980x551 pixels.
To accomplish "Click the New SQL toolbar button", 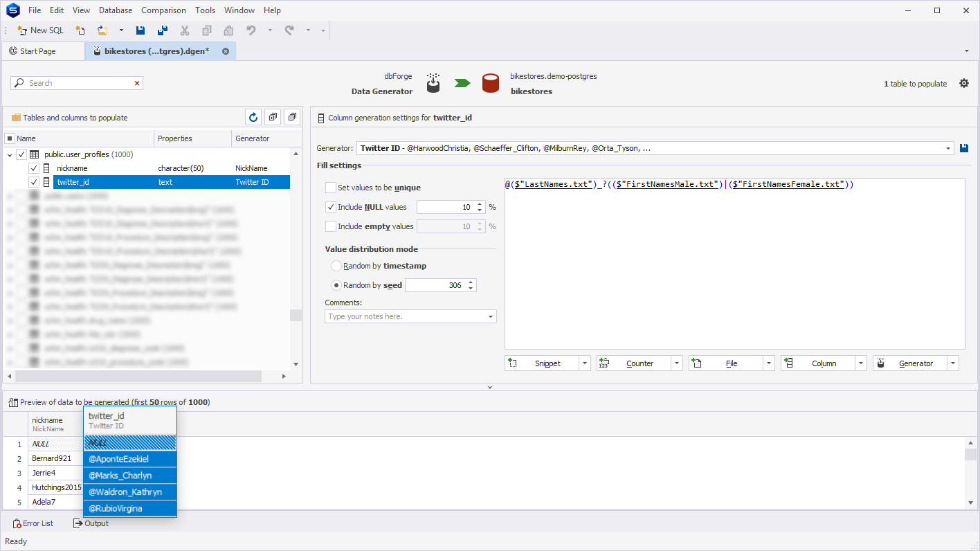I will point(40,30).
